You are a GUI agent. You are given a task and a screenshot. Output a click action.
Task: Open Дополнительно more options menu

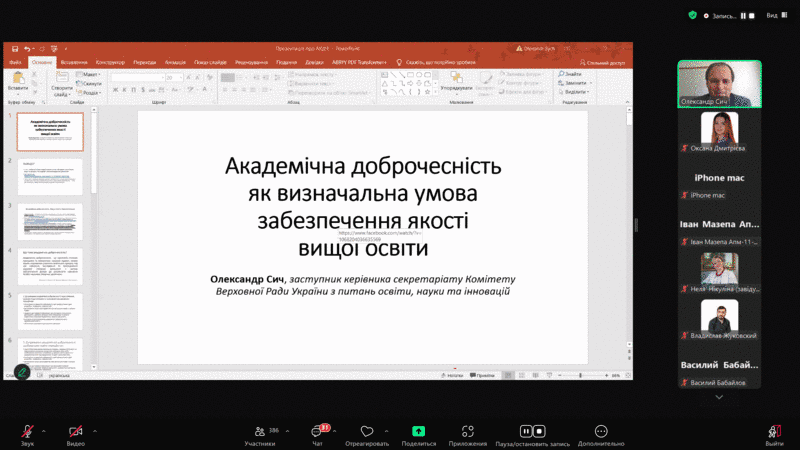600,431
